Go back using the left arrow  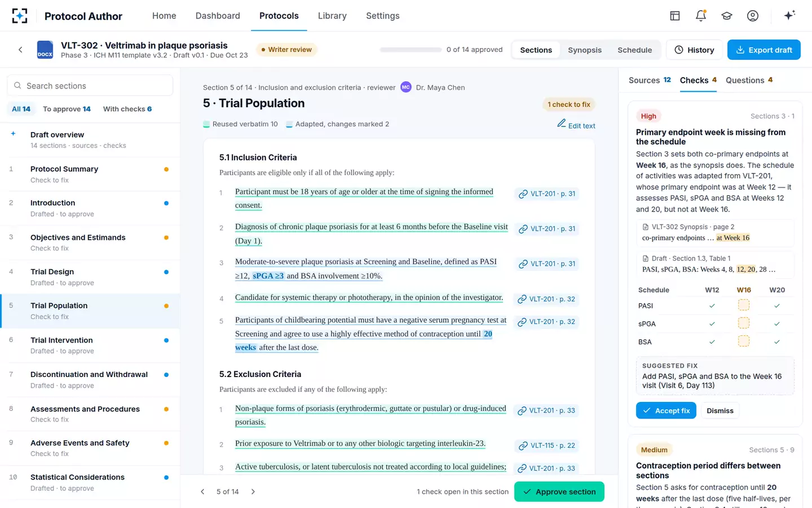pos(20,50)
